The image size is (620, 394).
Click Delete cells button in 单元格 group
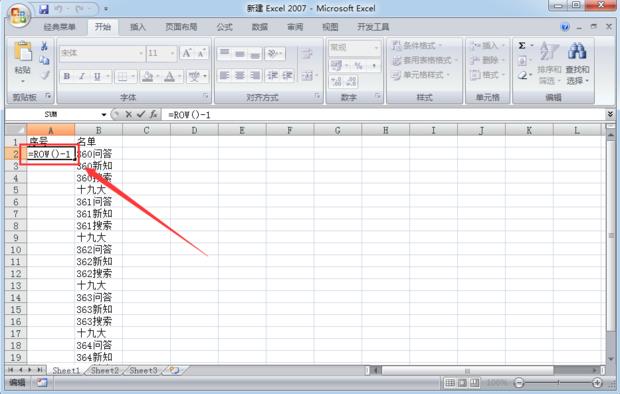(488, 60)
